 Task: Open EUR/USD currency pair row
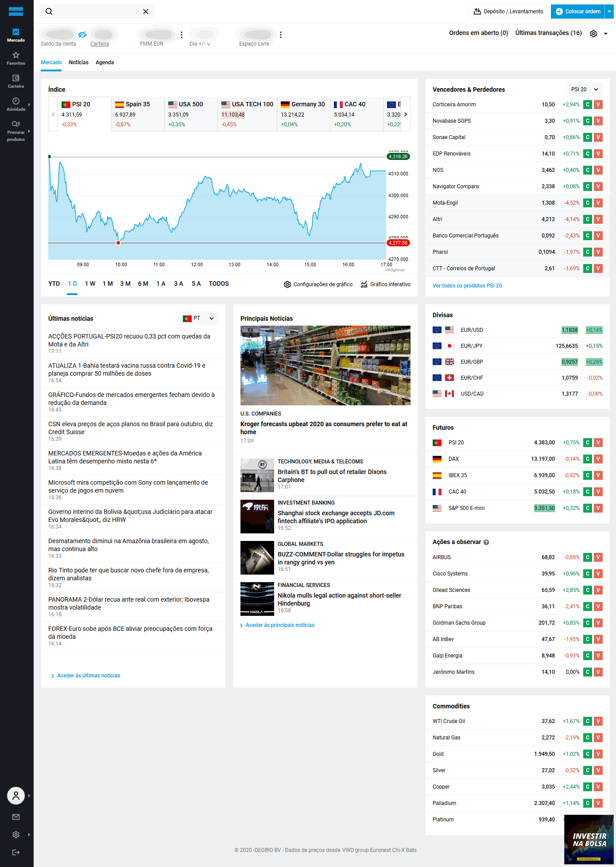click(x=518, y=330)
